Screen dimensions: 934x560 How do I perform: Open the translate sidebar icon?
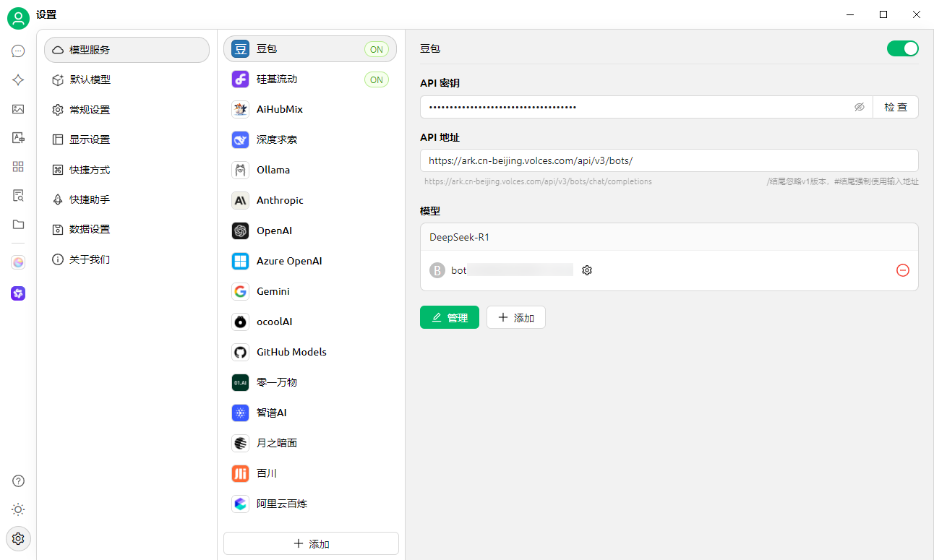tap(18, 138)
